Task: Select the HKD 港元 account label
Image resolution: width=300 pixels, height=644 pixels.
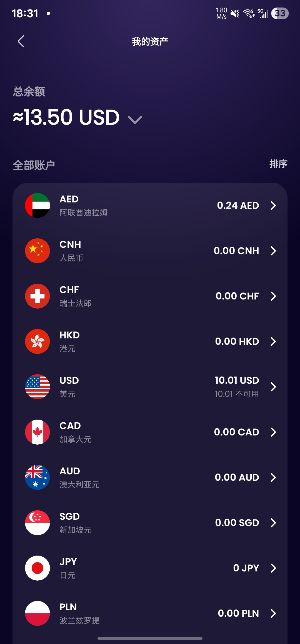Action: pyautogui.click(x=69, y=341)
